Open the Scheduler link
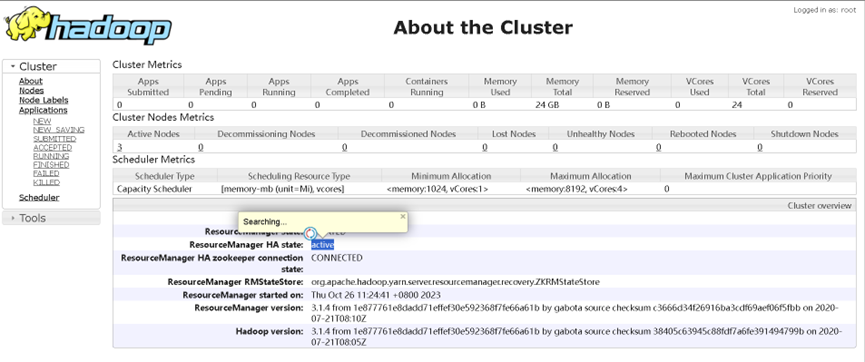This screenshot has width=865, height=362. coord(39,198)
